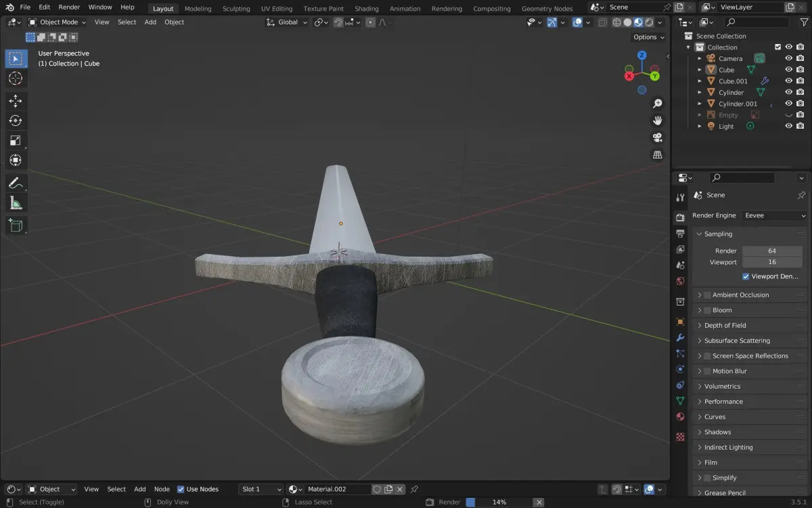Select Cylinder.001 in the outliner
Screen dimensions: 812x508
click(x=738, y=104)
